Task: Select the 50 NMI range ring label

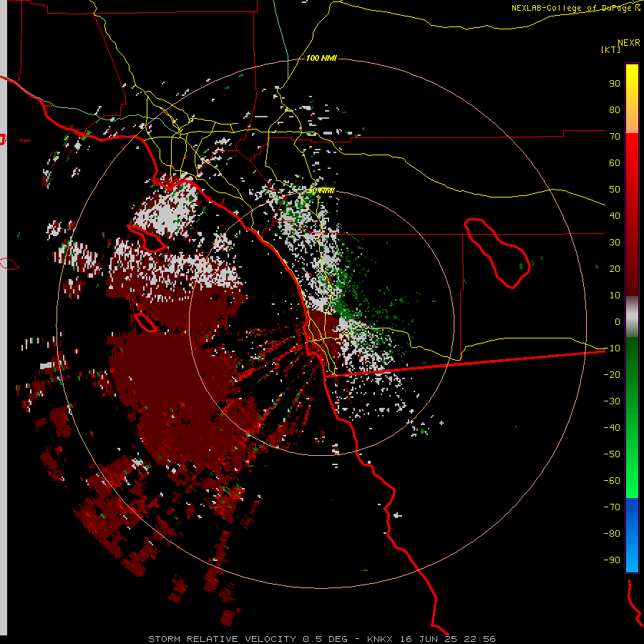Action: coord(321,190)
